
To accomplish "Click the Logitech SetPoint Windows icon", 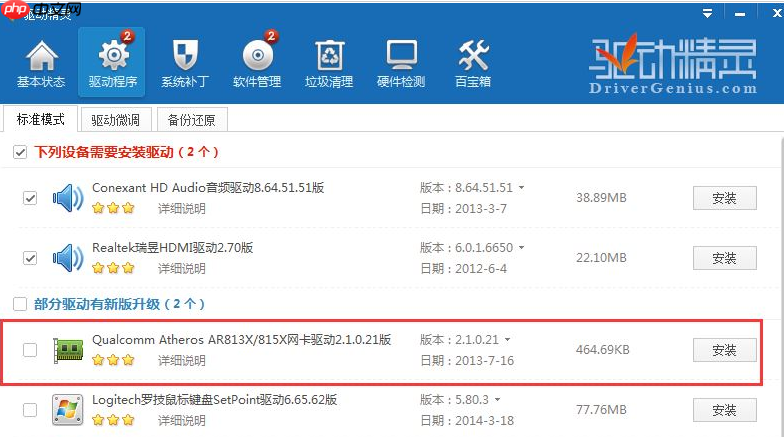I will 68,410.
